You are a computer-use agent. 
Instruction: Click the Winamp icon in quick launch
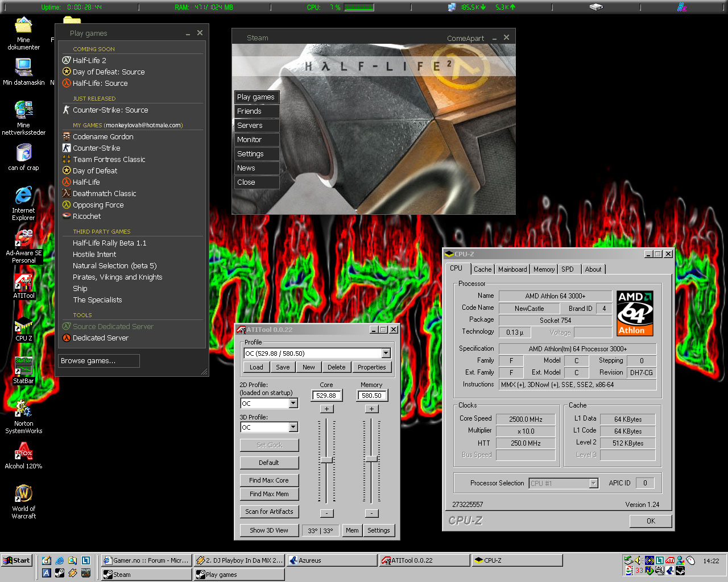tap(73, 573)
